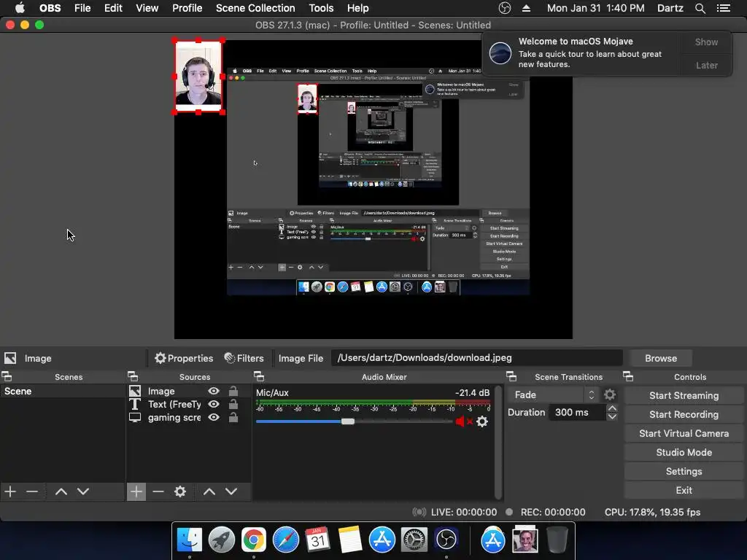The height and width of the screenshot is (560, 747).
Task: Click the Duration 300 ms field
Action: pos(578,413)
